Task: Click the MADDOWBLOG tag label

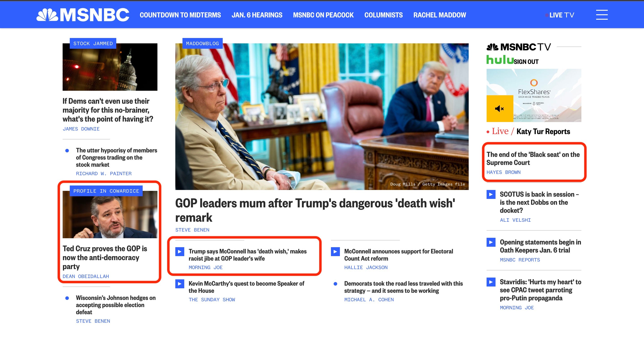Action: click(203, 44)
